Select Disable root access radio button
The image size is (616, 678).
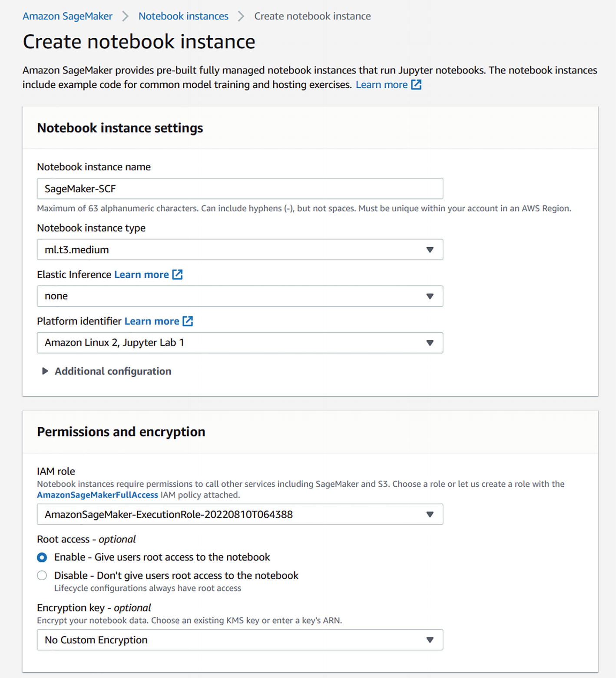point(42,575)
